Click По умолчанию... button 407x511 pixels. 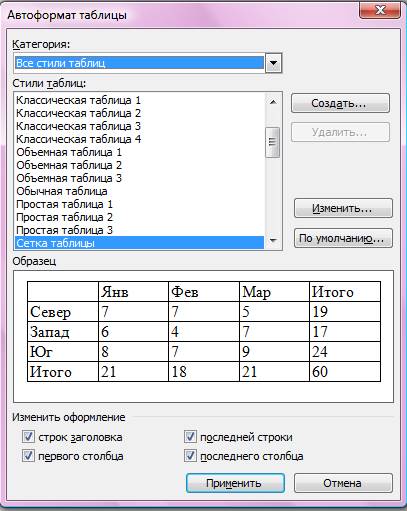343,238
